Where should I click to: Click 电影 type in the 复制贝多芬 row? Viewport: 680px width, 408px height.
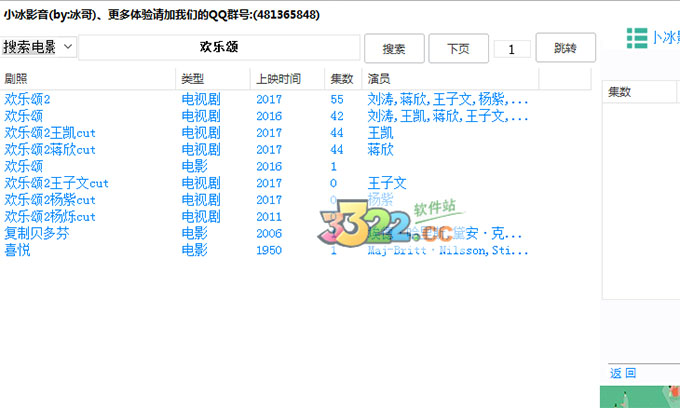pos(194,233)
